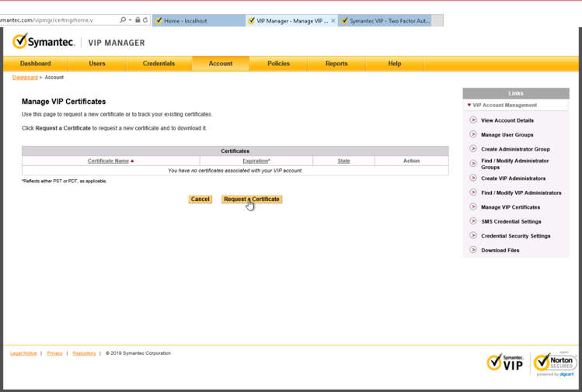Click the arrow icon beside Manage User Groups
This screenshot has height=392, width=582.
(473, 134)
